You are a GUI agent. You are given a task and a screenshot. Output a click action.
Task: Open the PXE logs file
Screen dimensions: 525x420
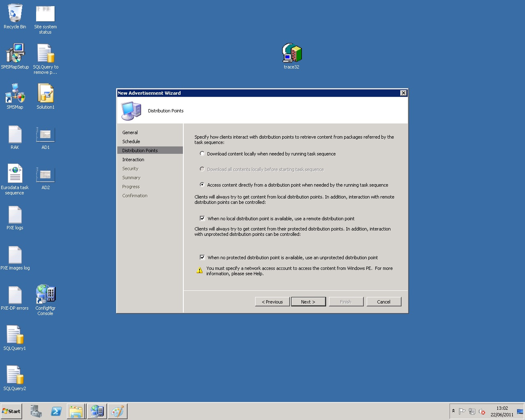pyautogui.click(x=15, y=214)
